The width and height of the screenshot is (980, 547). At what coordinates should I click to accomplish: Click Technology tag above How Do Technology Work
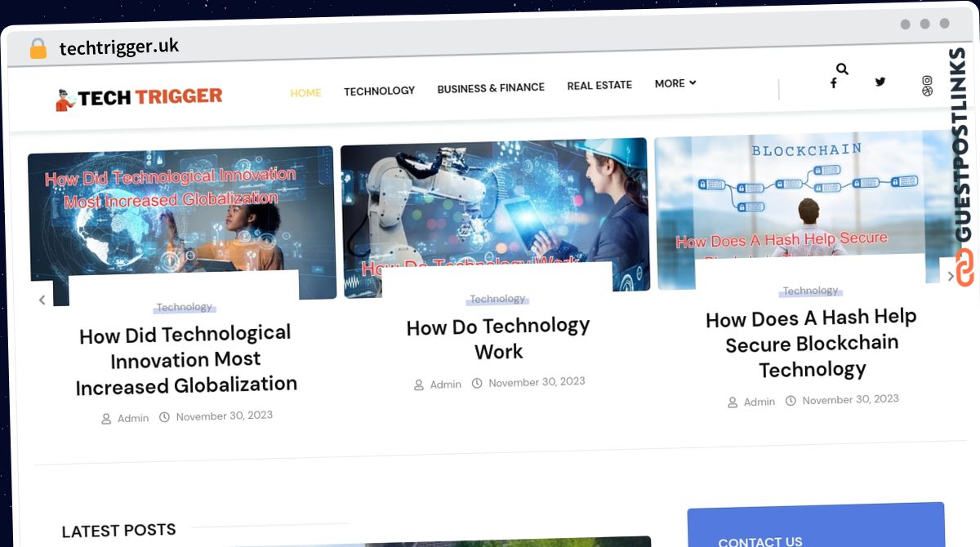click(x=497, y=299)
